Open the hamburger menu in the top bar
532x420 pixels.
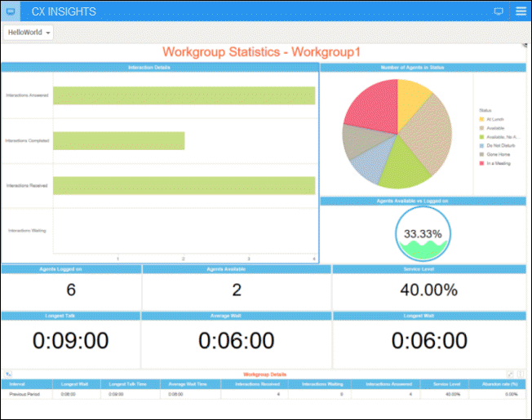pyautogui.click(x=521, y=11)
